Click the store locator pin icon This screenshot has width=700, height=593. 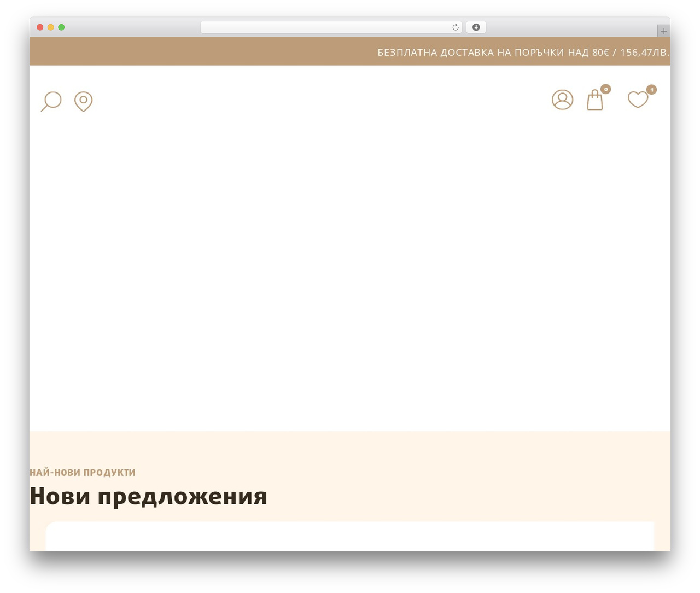(83, 101)
